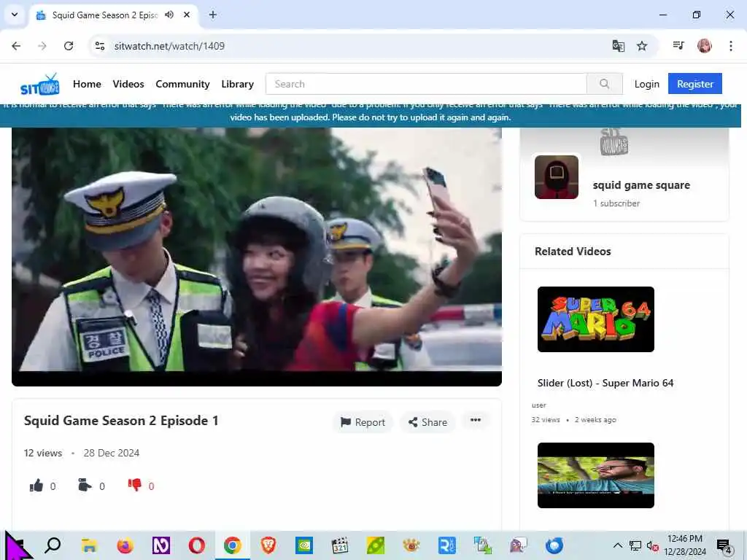Launch Opera from the taskbar
Screen dimensions: 747x560
pos(196,545)
